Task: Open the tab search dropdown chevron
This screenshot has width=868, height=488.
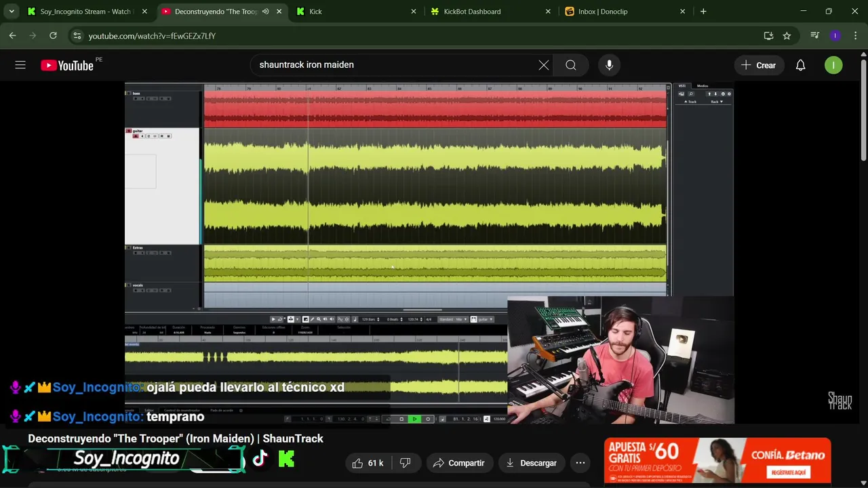Action: click(x=12, y=12)
